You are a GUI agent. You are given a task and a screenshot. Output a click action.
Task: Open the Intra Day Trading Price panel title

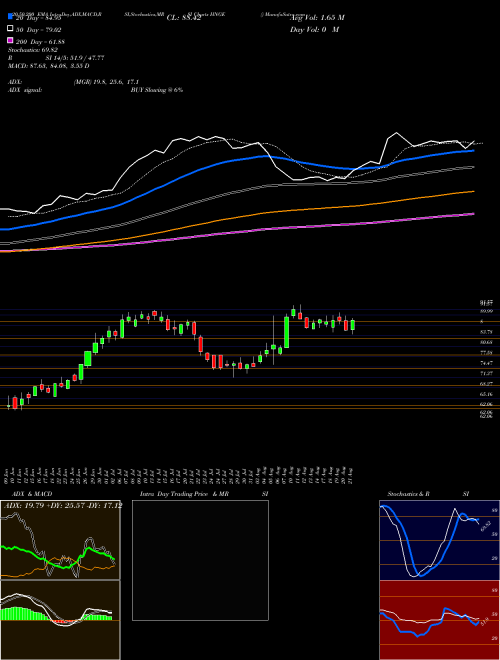click(x=184, y=494)
